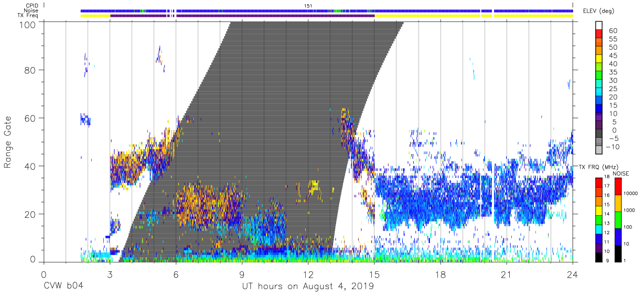
Task: Select the yellow TX frequency band 14 to 15
Action: pos(599,210)
